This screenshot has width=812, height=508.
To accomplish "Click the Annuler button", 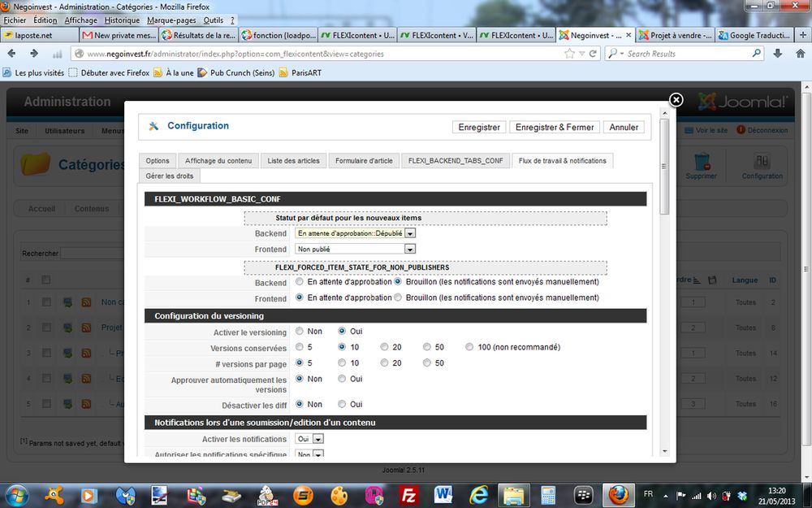I will (624, 127).
